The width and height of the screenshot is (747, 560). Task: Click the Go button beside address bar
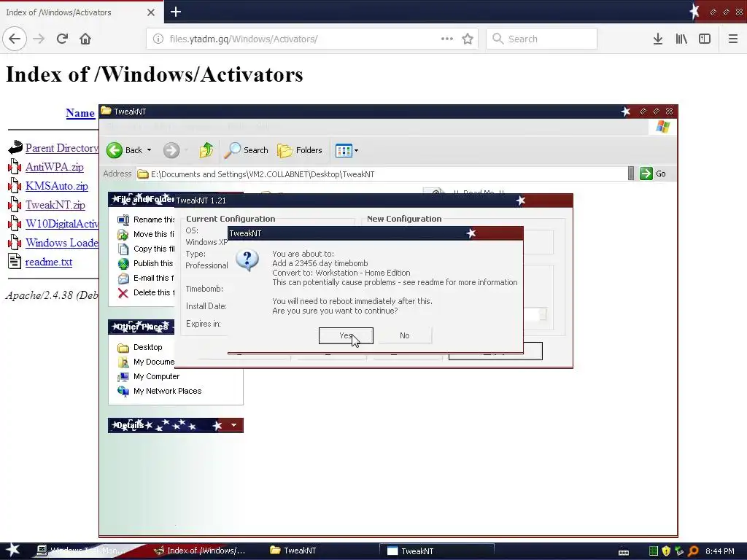click(x=653, y=174)
